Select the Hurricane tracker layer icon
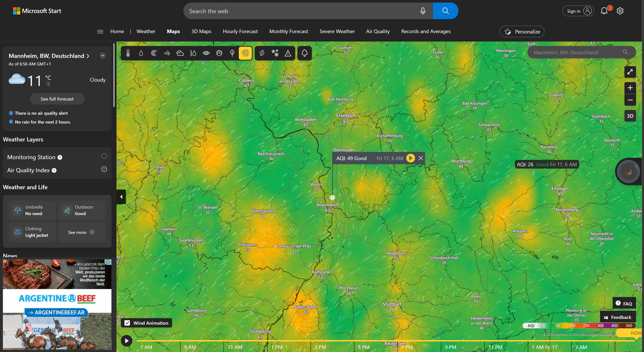The height and width of the screenshot is (352, 644). click(x=262, y=53)
